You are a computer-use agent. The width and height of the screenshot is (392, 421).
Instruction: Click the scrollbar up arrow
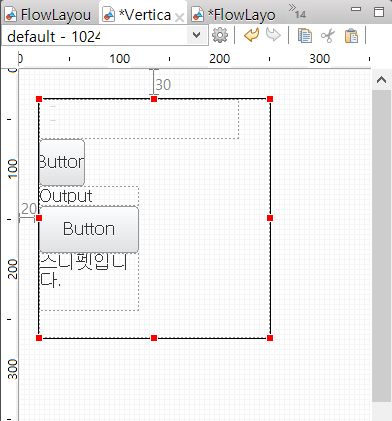pos(381,80)
